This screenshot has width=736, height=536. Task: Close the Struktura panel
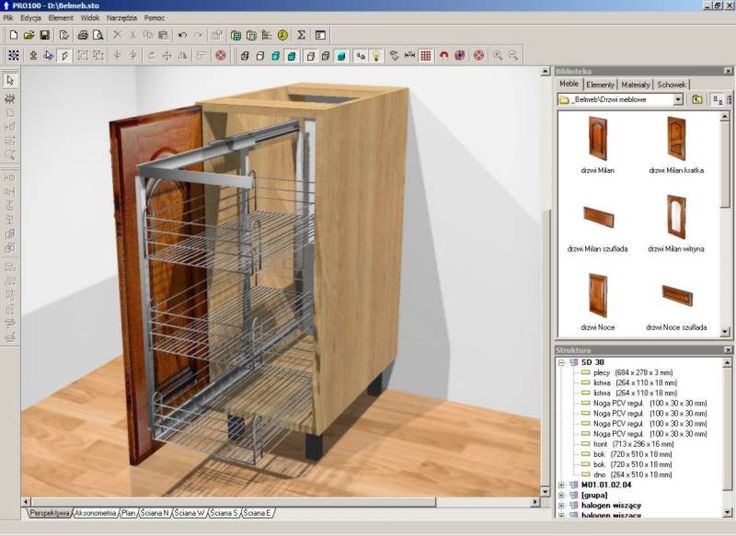(728, 350)
